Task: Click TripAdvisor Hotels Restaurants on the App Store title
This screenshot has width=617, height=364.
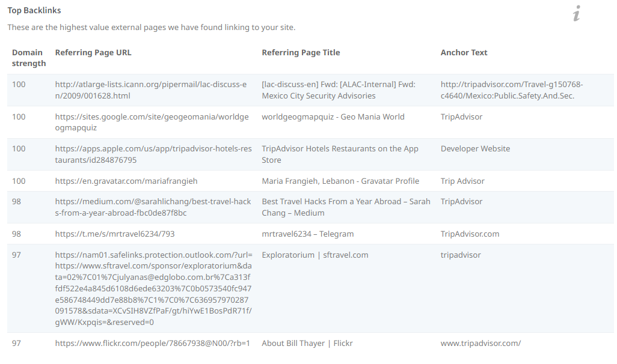Action: pos(340,154)
